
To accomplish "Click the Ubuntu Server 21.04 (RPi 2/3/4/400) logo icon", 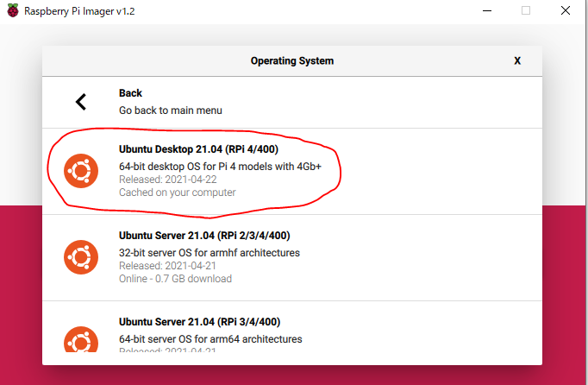I will coord(81,257).
